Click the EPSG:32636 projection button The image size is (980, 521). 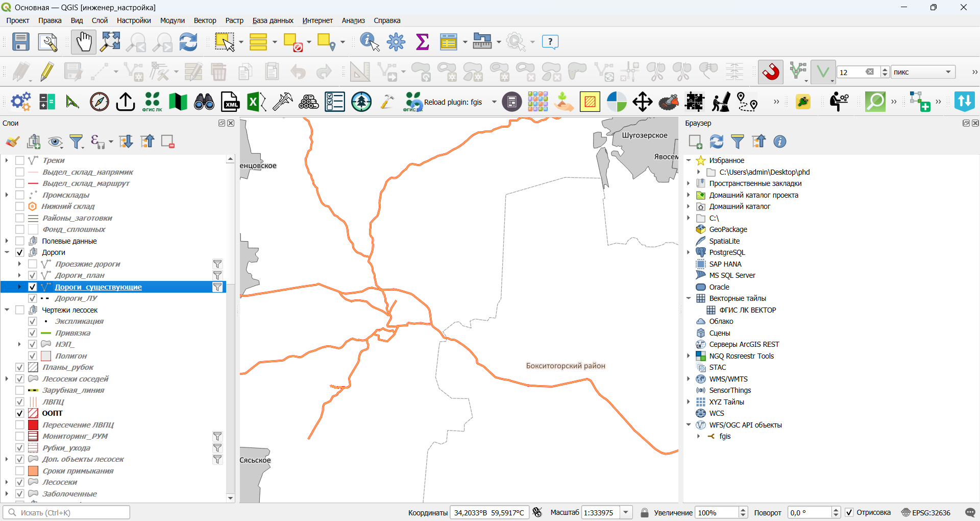pyautogui.click(x=926, y=512)
